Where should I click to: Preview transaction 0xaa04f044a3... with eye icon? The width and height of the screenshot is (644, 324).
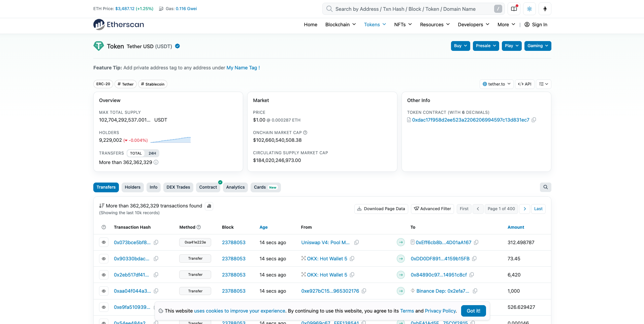tap(104, 291)
